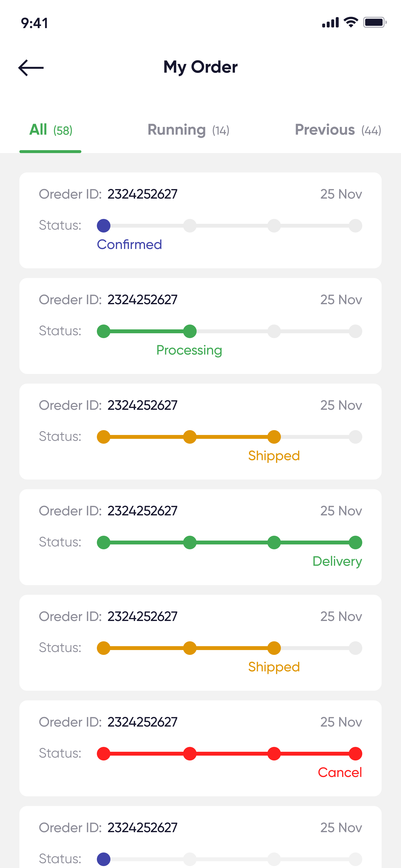
Task: Tap the 9:41 clock in status bar
Action: (x=34, y=23)
